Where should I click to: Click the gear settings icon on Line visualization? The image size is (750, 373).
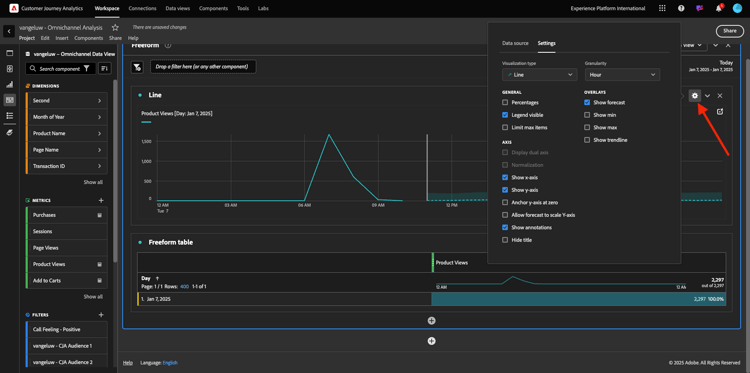695,96
